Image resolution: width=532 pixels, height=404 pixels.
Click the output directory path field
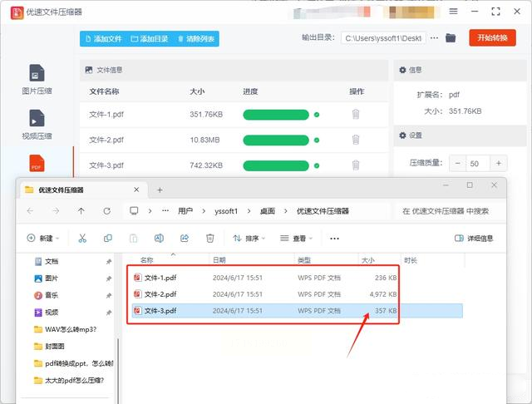383,38
